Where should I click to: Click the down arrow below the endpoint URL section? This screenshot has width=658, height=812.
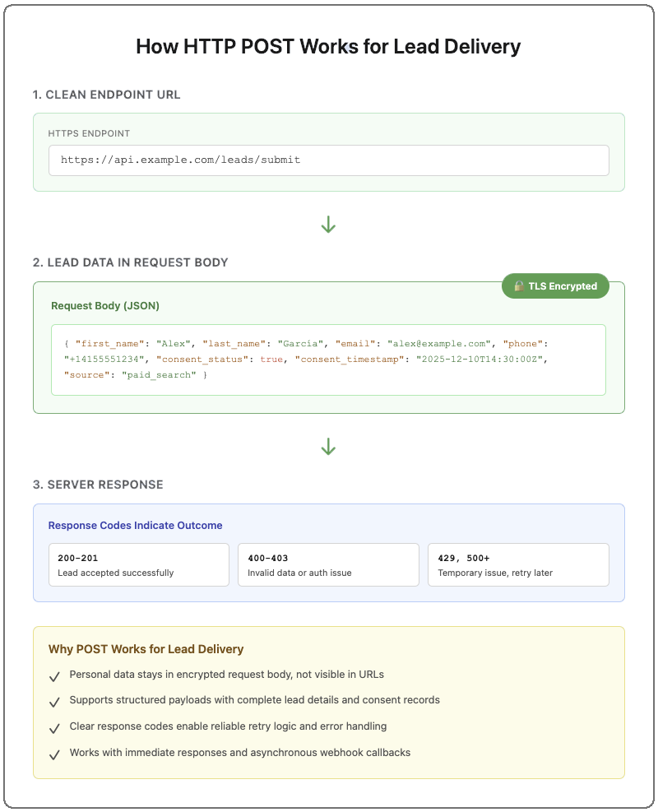click(x=328, y=225)
